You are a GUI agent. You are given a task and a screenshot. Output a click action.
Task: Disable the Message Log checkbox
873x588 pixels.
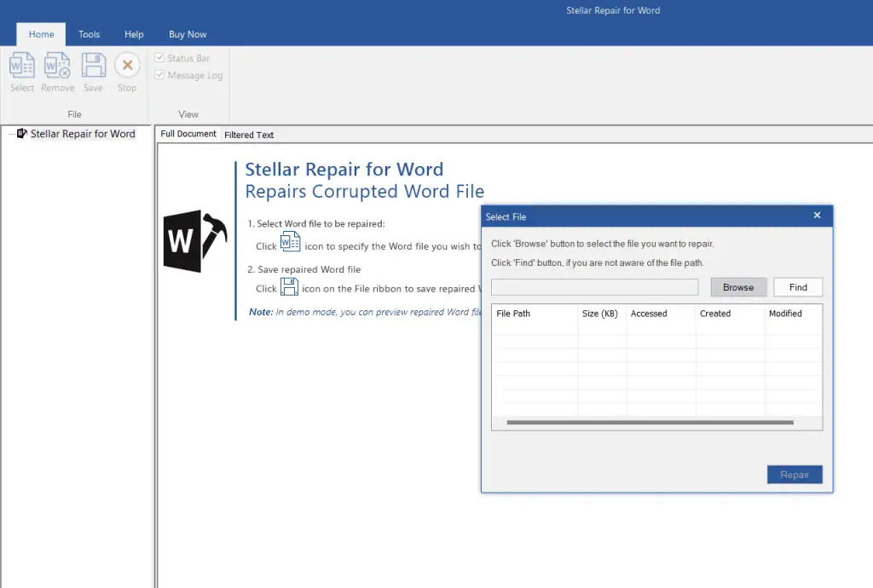click(159, 75)
